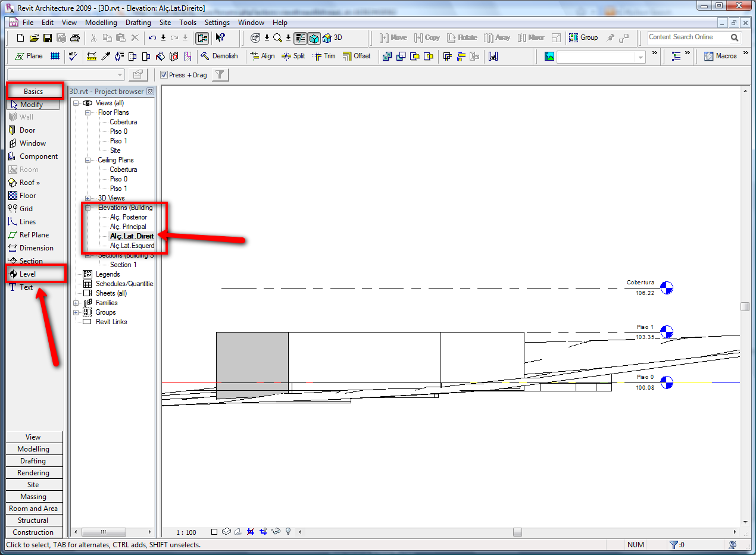Click the Macros button
The height and width of the screenshot is (555, 756).
(720, 56)
